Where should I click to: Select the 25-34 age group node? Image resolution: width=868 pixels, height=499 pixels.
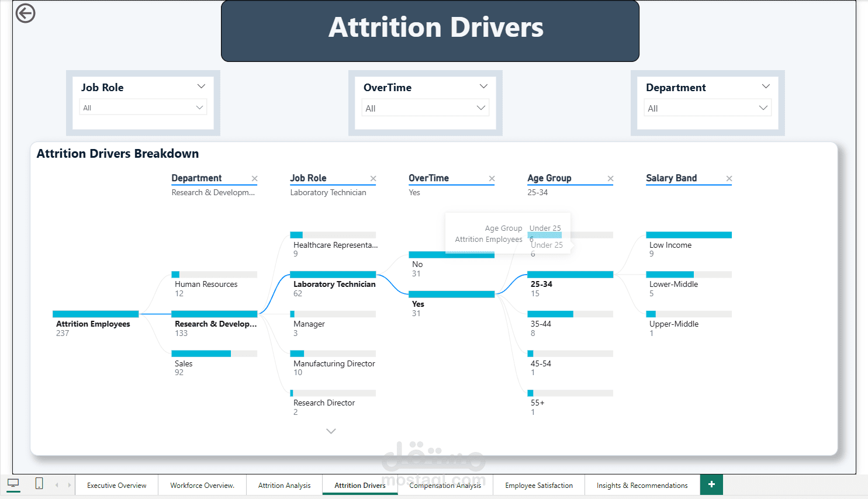(x=570, y=284)
